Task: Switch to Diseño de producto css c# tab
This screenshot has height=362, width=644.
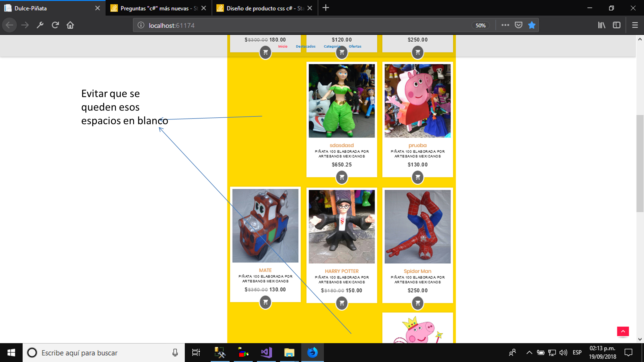Action: tap(265, 8)
